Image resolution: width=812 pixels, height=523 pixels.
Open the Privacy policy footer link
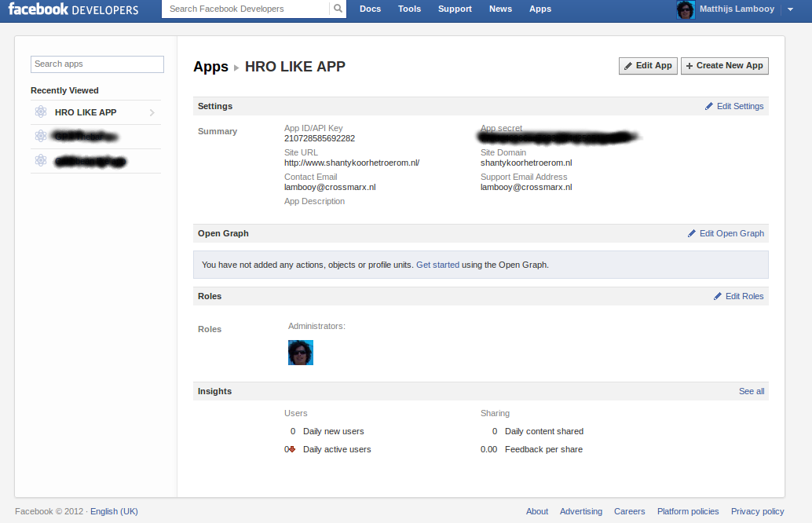pos(757,511)
